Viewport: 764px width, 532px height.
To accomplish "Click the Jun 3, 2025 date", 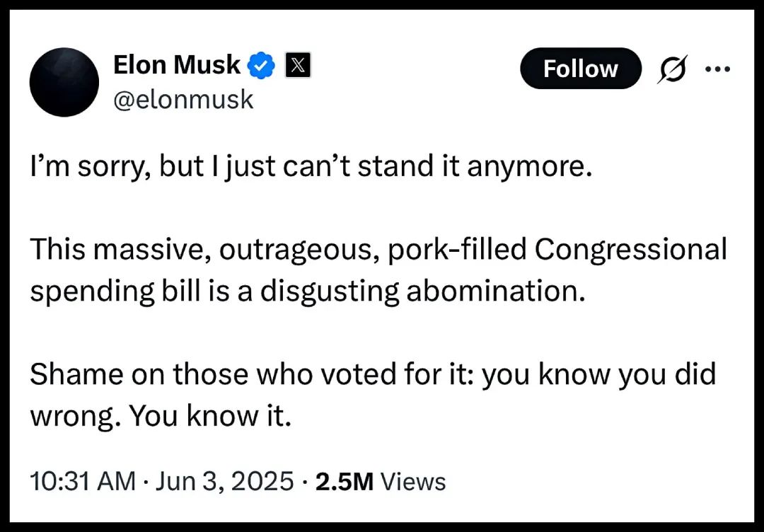I will [x=225, y=481].
